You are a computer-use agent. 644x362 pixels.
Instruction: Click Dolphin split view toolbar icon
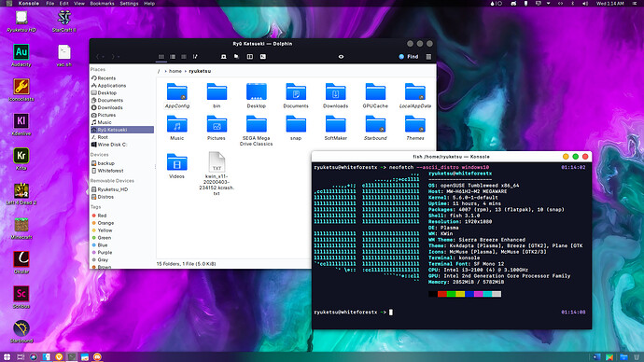pyautogui.click(x=250, y=57)
